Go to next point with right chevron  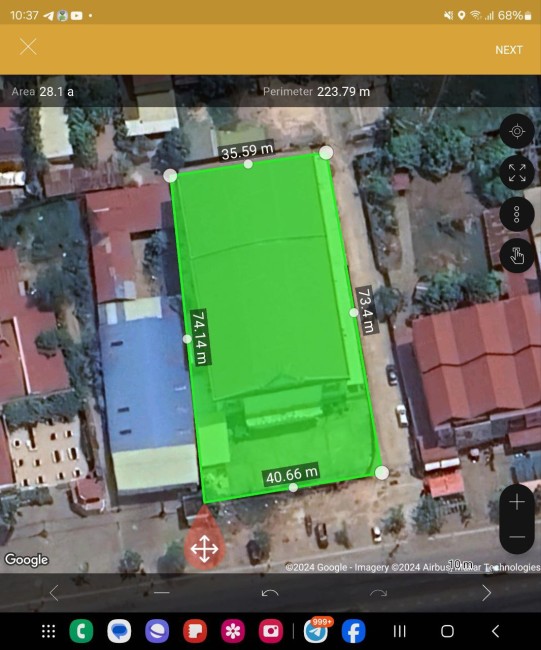(x=487, y=593)
